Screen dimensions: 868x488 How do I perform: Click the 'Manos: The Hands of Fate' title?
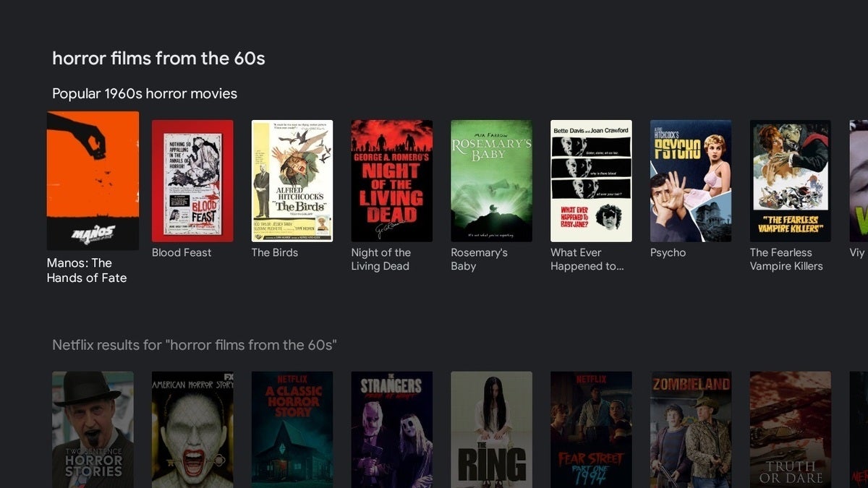87,270
